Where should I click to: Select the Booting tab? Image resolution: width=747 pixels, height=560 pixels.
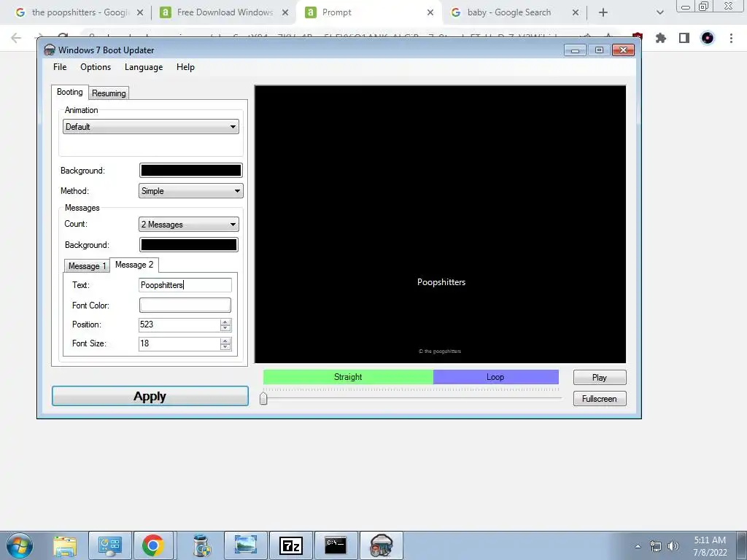69,92
